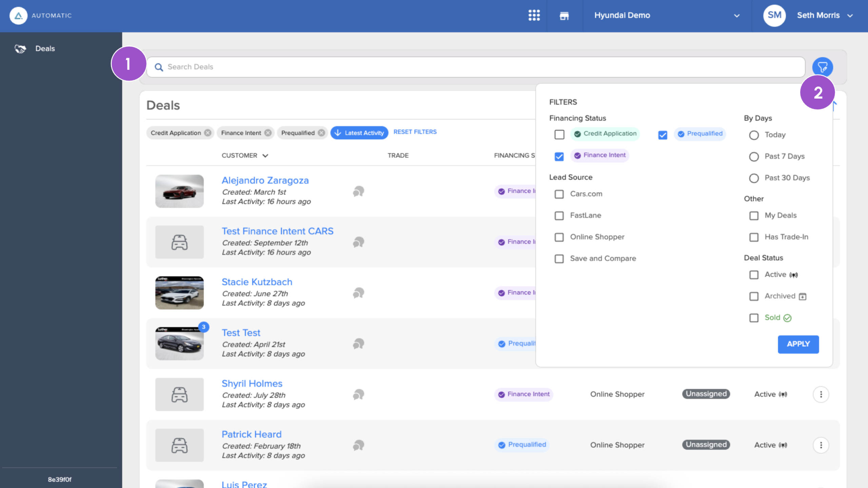
Task: Open Deals in the sidebar
Action: point(45,49)
